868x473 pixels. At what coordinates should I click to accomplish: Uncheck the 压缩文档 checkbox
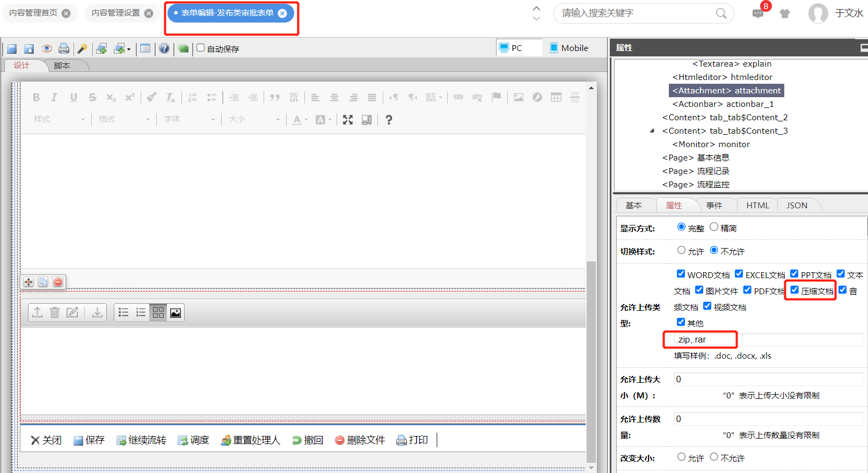click(x=794, y=290)
